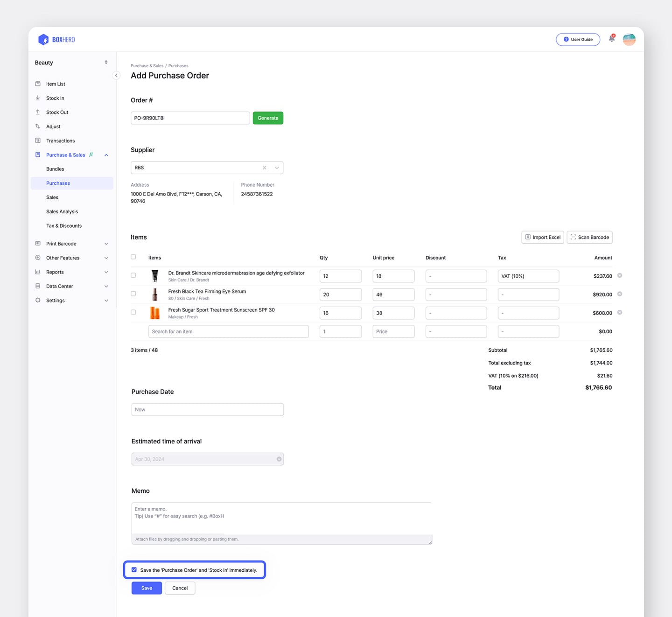View Transactions from the sidebar

point(60,140)
